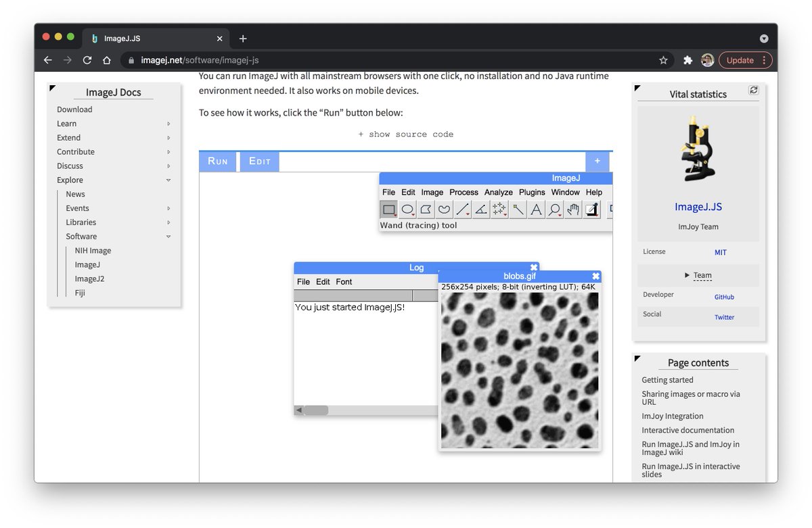This screenshot has height=528, width=812.
Task: Open the NIH Image sidebar link
Action: (x=93, y=251)
